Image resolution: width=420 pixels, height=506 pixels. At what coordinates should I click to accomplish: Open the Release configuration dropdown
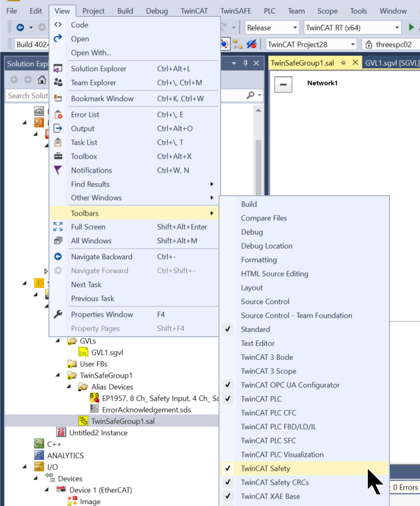point(295,28)
